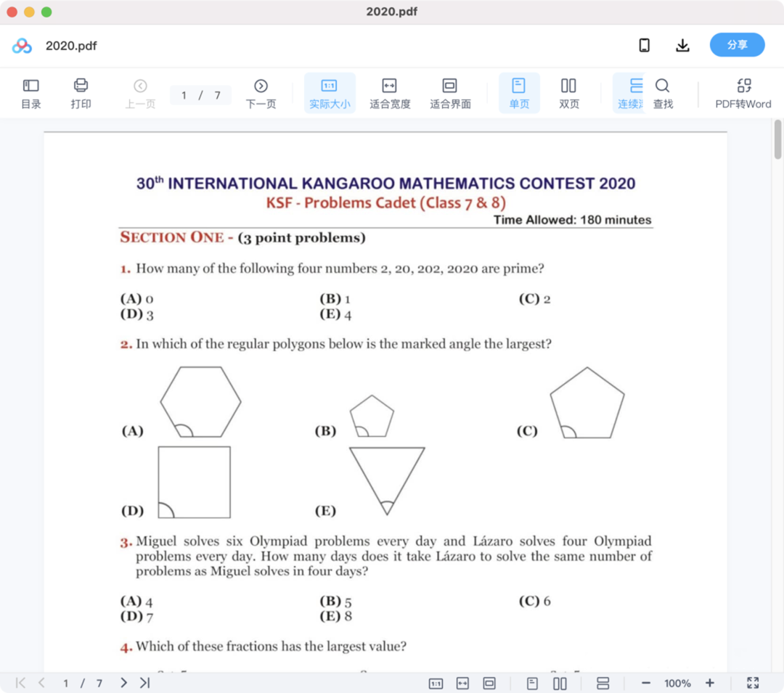Click the 1:1 actual size icon in bottom bar
This screenshot has height=693, width=784.
pos(436,683)
